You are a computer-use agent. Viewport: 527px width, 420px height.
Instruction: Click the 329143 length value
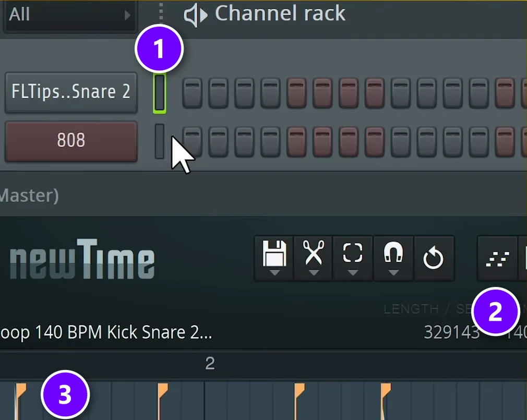pyautogui.click(x=452, y=332)
